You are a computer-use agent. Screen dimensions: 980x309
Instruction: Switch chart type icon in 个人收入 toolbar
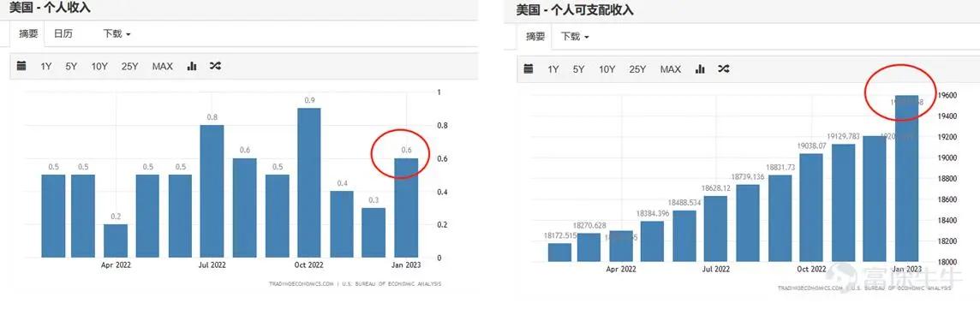192,66
